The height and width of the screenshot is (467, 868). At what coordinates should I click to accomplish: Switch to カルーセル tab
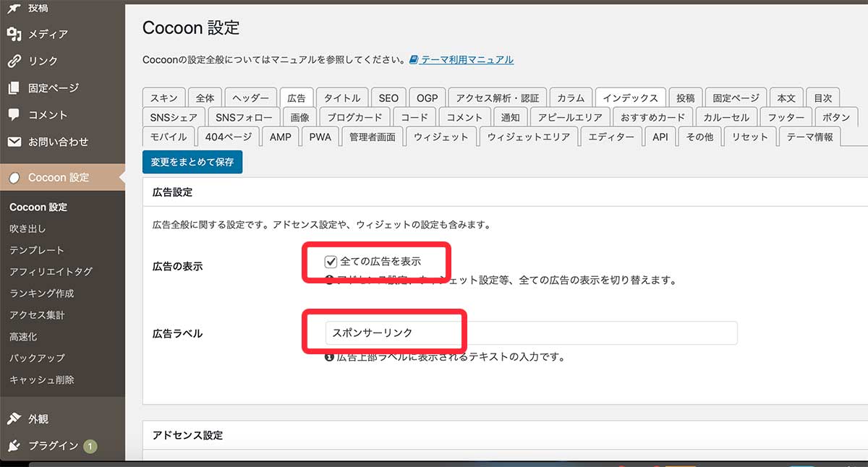[x=726, y=117]
